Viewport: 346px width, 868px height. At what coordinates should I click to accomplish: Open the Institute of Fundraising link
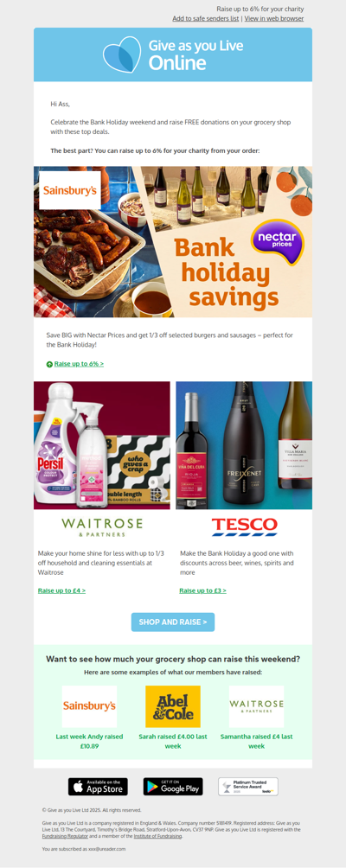[x=157, y=836]
